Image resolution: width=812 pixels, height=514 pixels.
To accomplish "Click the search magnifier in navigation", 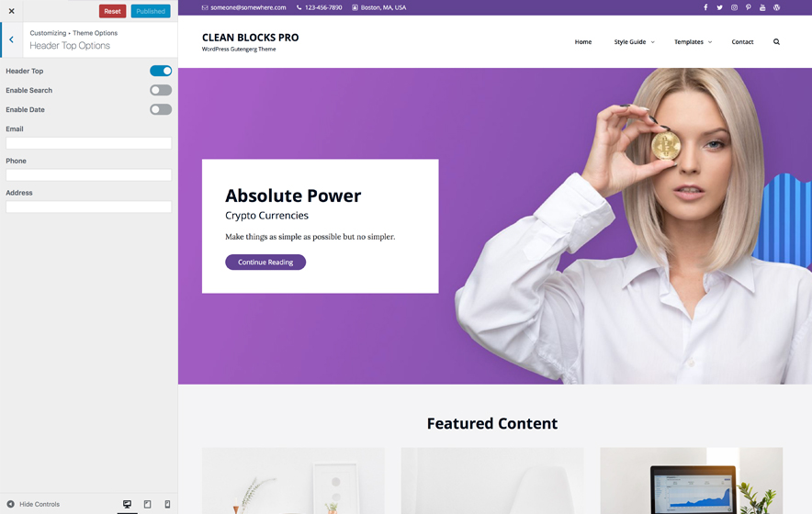I will 776,42.
